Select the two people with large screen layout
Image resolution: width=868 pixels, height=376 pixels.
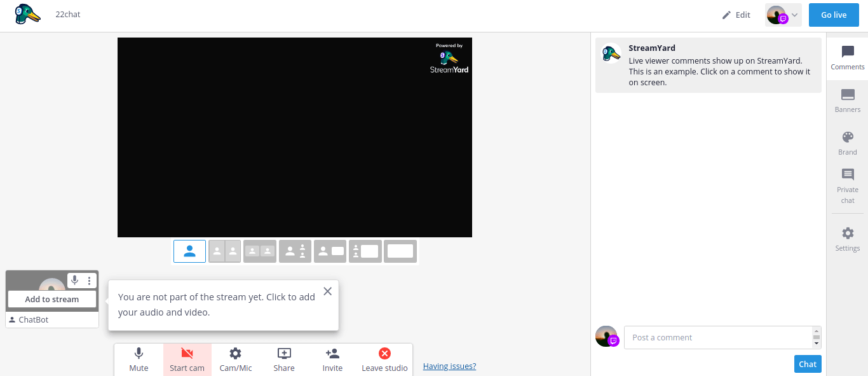pos(365,251)
